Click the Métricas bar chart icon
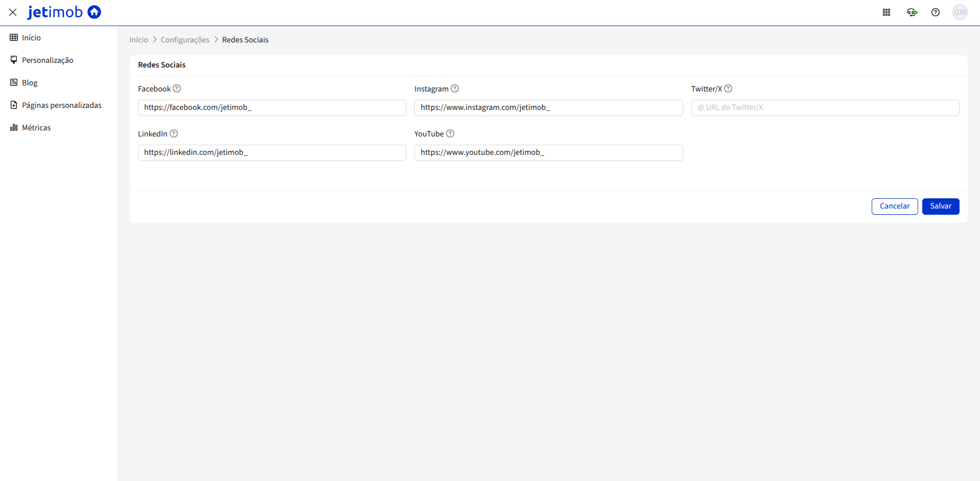 click(x=14, y=127)
